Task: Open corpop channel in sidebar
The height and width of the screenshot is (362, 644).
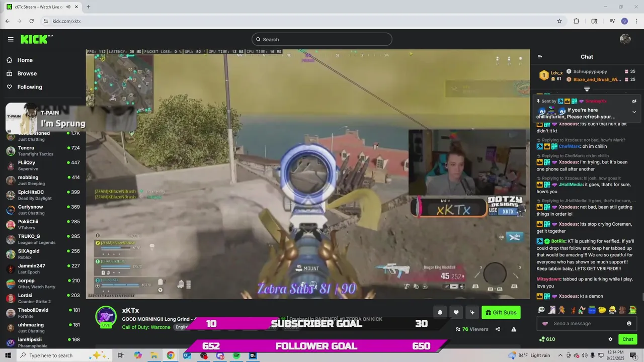Action: pos(43,284)
